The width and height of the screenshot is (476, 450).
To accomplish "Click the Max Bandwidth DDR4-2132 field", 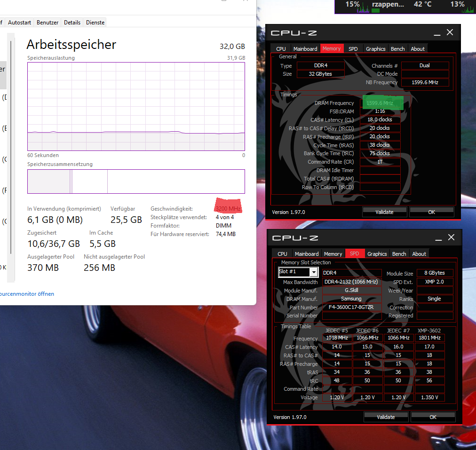I will [x=351, y=282].
